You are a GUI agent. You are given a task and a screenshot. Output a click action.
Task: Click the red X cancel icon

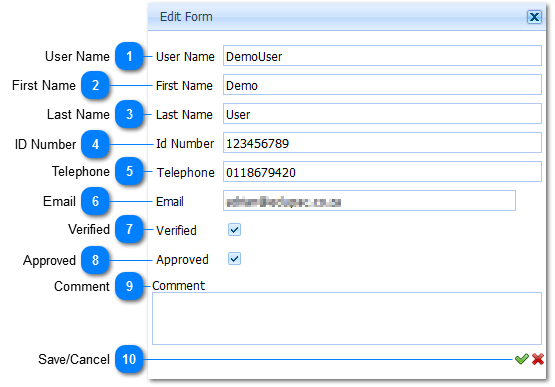(538, 359)
